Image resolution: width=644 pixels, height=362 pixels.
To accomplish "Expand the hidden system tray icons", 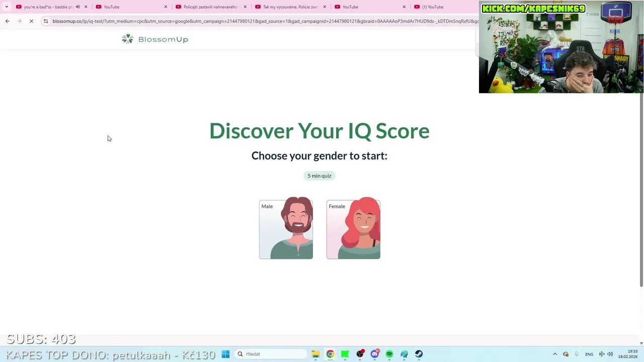I will pyautogui.click(x=555, y=354).
